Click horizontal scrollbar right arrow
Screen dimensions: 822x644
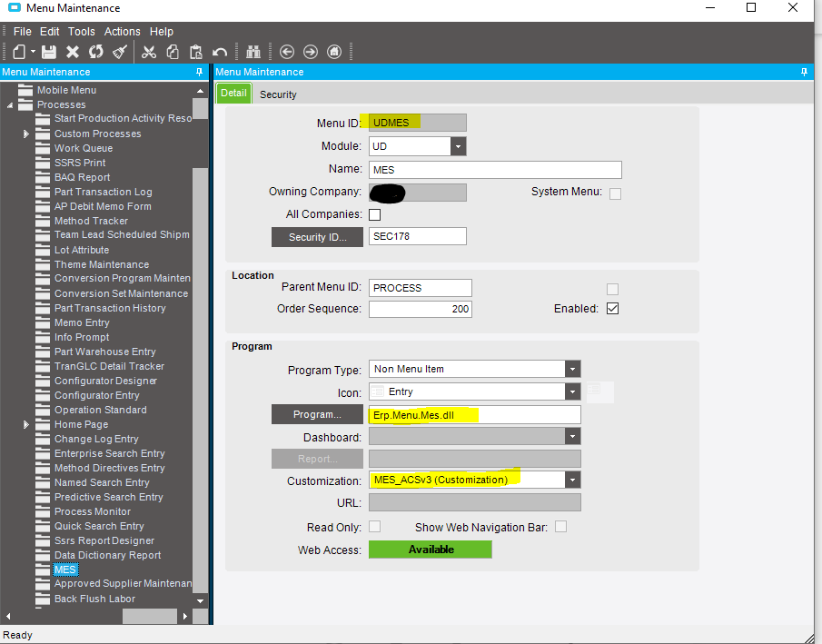click(184, 616)
